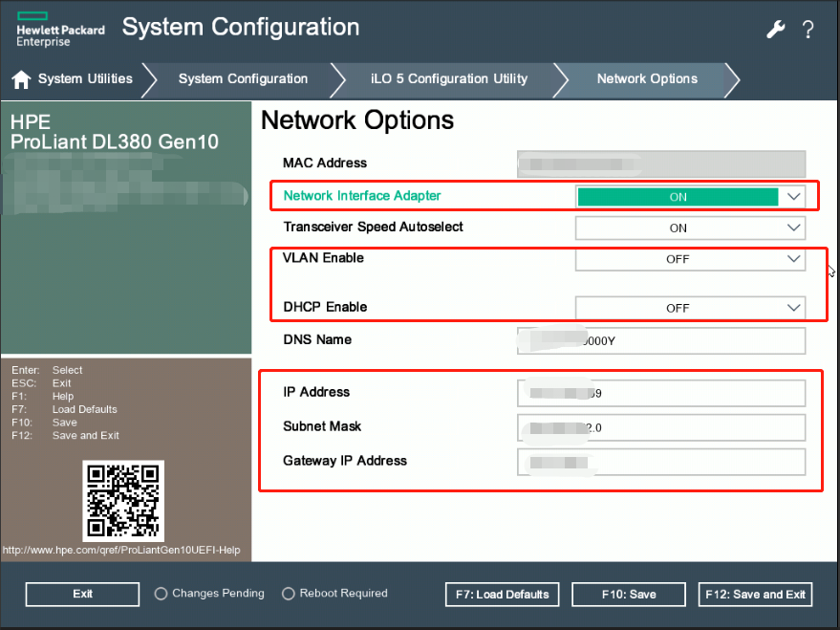Click the HPE help QR code

[x=122, y=500]
